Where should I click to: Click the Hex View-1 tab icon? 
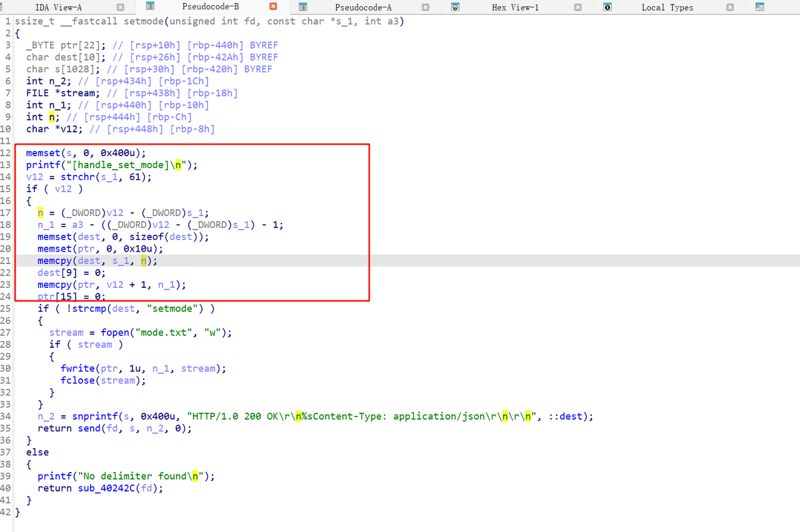coord(456,7)
